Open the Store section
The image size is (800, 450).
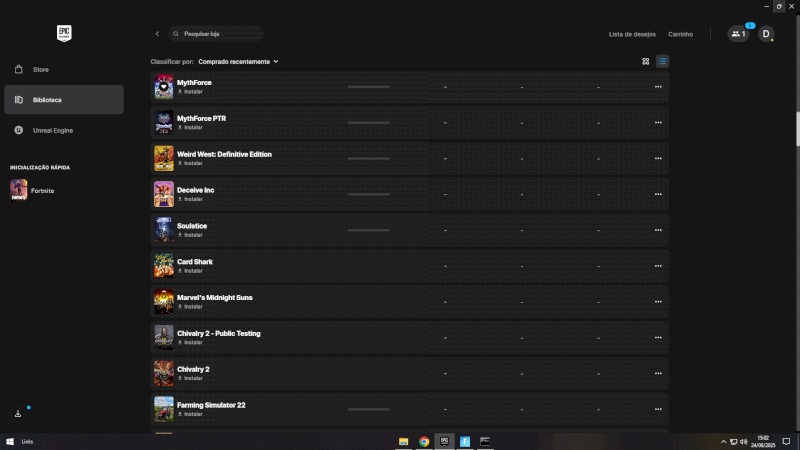pos(40,70)
